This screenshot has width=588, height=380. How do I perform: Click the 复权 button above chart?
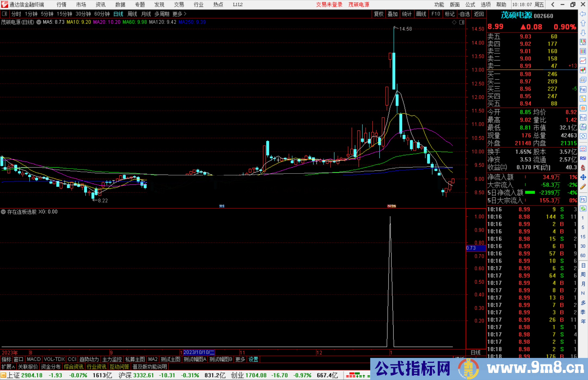pos(379,14)
